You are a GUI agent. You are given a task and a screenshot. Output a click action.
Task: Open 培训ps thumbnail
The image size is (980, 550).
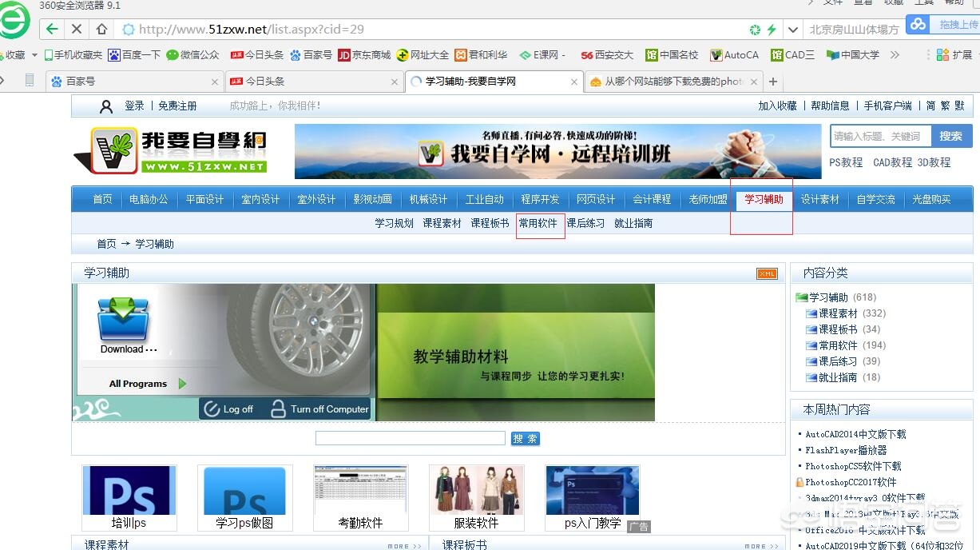tap(129, 498)
